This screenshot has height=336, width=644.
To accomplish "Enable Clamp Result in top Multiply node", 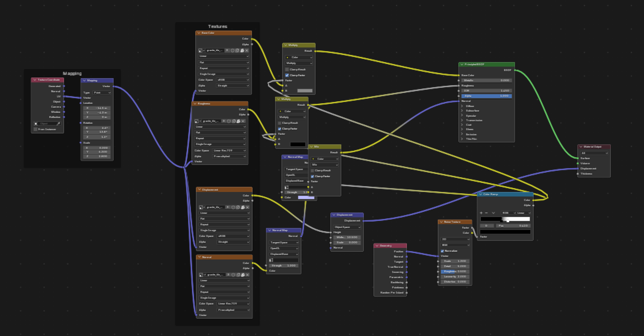I will coord(287,69).
